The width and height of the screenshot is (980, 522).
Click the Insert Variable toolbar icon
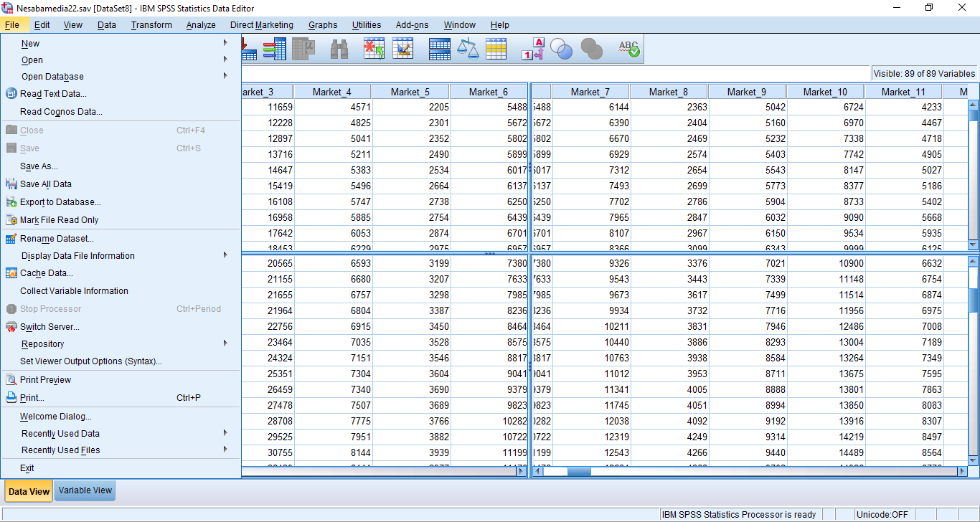pyautogui.click(x=403, y=49)
